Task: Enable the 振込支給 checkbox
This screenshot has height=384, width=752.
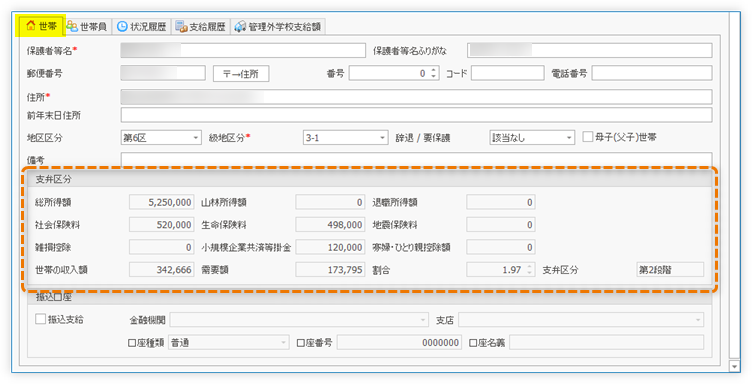Action: click(41, 319)
